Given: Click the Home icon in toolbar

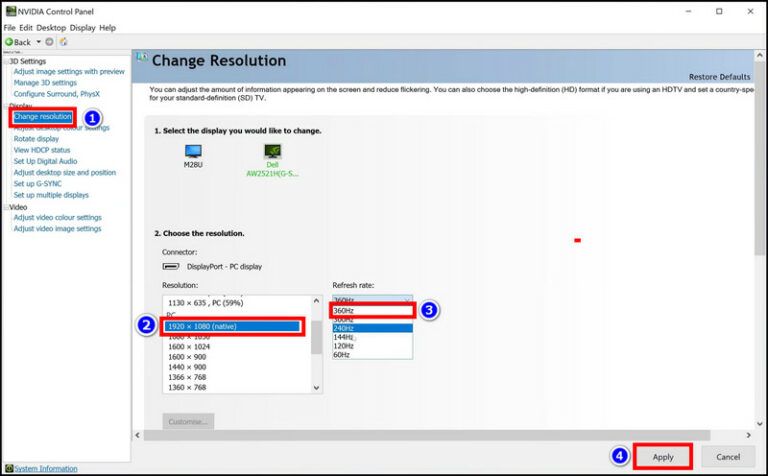Looking at the screenshot, I should point(64,42).
